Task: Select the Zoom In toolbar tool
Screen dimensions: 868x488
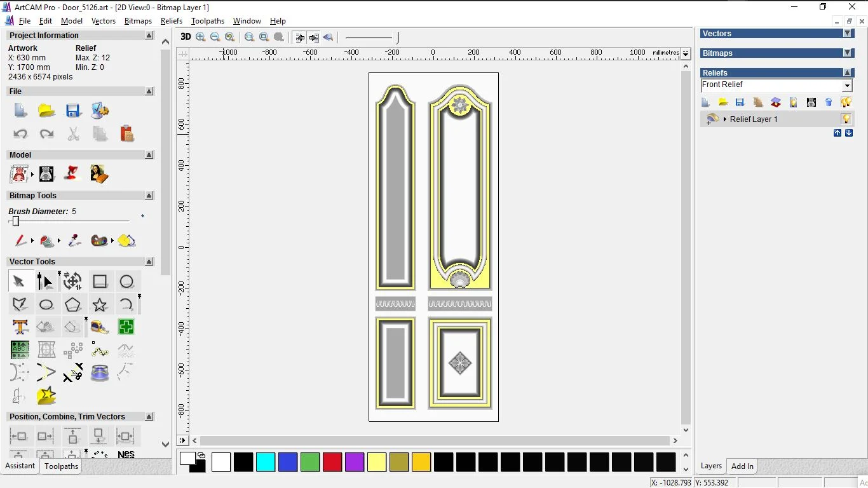Action: [200, 37]
